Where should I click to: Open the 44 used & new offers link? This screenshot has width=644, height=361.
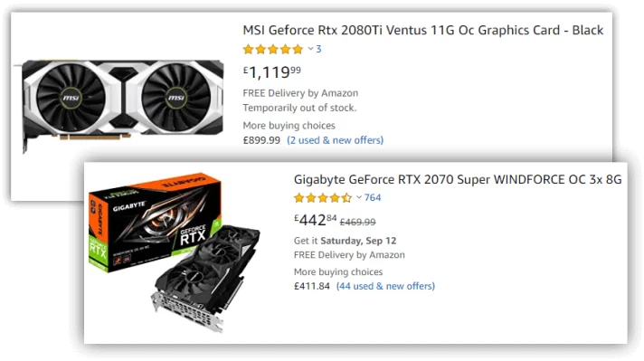pos(385,286)
